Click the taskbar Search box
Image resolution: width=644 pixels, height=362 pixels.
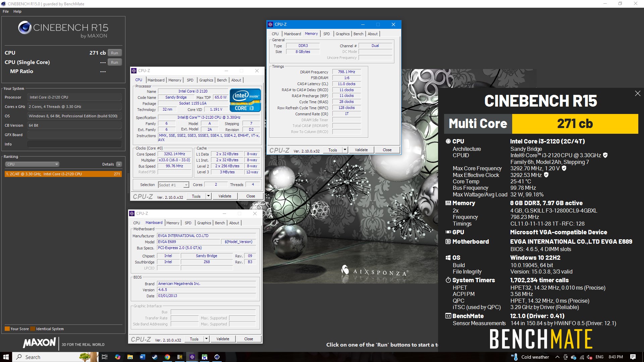tap(55, 357)
